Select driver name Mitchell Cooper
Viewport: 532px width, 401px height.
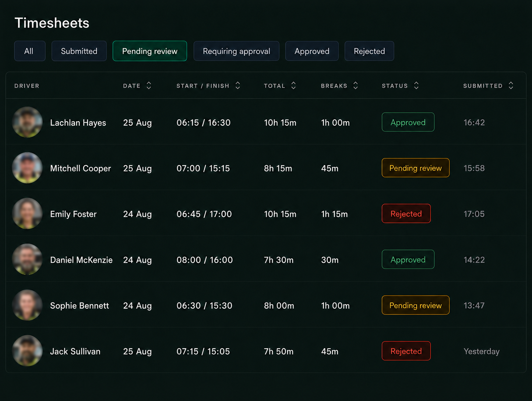pyautogui.click(x=80, y=168)
